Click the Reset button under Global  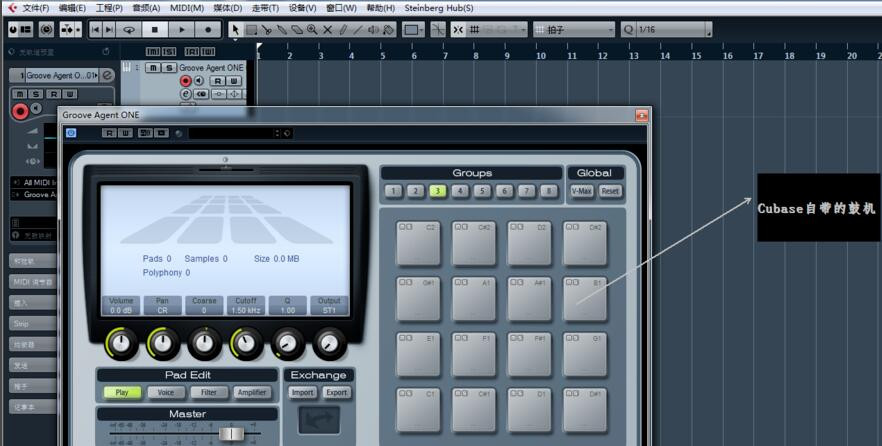(x=610, y=191)
